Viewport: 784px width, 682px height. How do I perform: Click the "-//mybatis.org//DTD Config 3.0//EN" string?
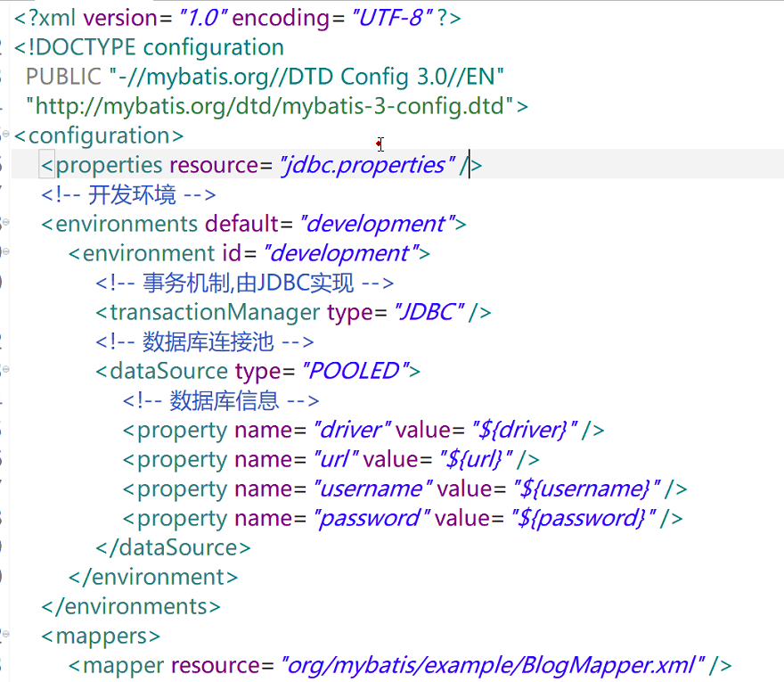click(x=306, y=77)
